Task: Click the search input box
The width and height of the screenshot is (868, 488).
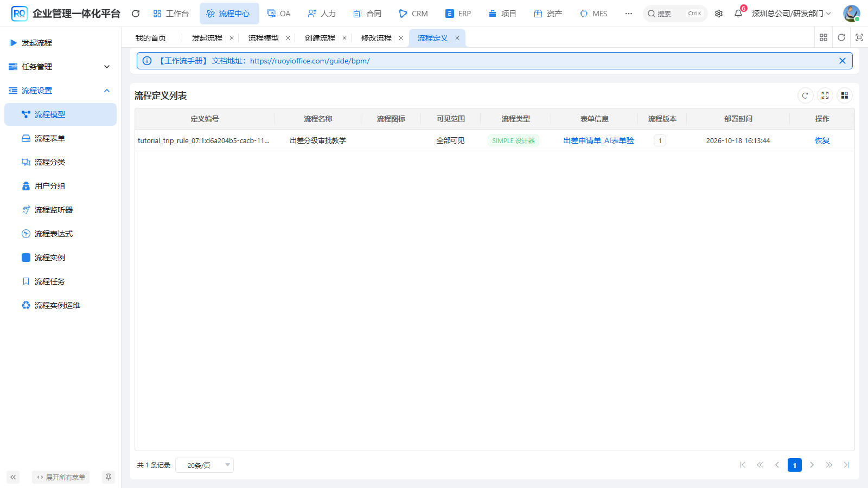Action: [x=675, y=14]
